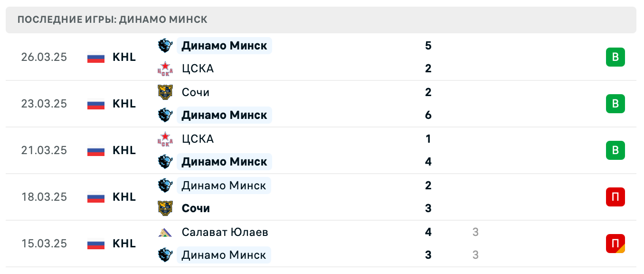Screen dimensions: 644x274
Task: Click the CSKA crest in the 21.03.25 row
Action: point(165,139)
